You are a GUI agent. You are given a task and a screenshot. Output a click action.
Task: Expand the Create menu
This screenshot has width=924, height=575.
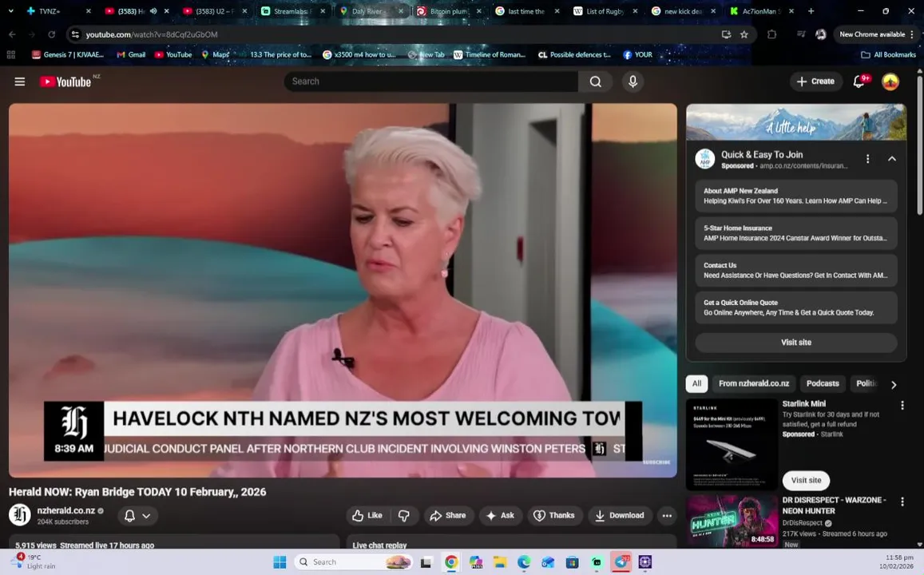pos(815,81)
